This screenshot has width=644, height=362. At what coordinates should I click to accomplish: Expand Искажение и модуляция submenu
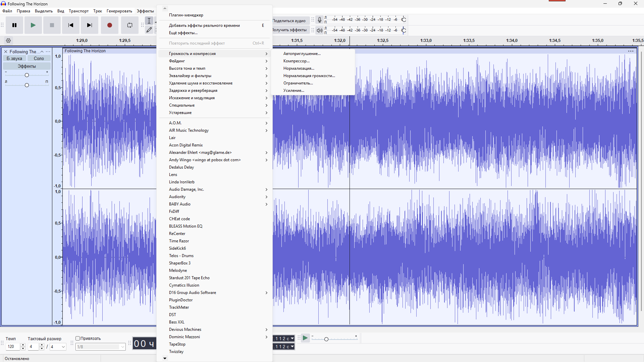point(214,98)
